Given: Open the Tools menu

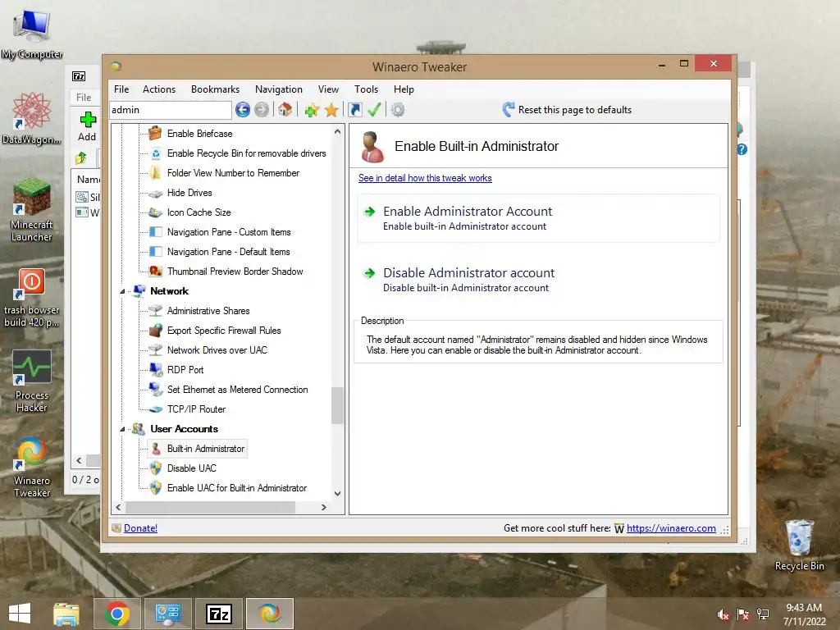Looking at the screenshot, I should pos(367,89).
